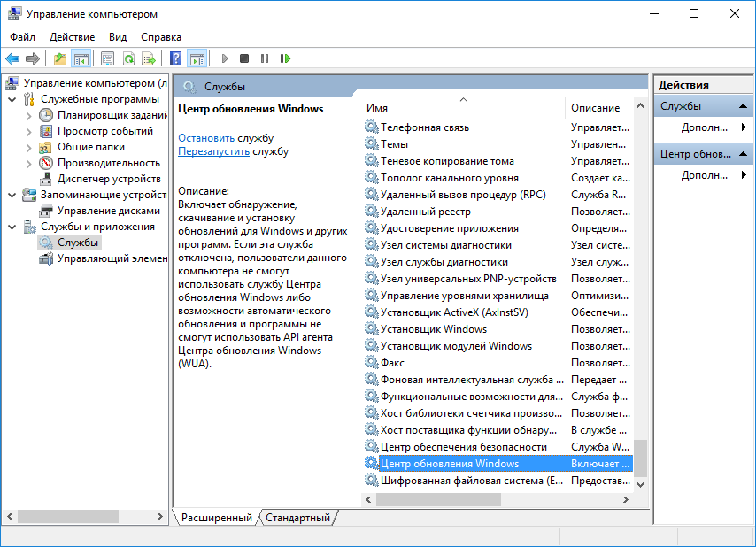Click the Остановить службу link
The width and height of the screenshot is (756, 547).
coord(206,138)
